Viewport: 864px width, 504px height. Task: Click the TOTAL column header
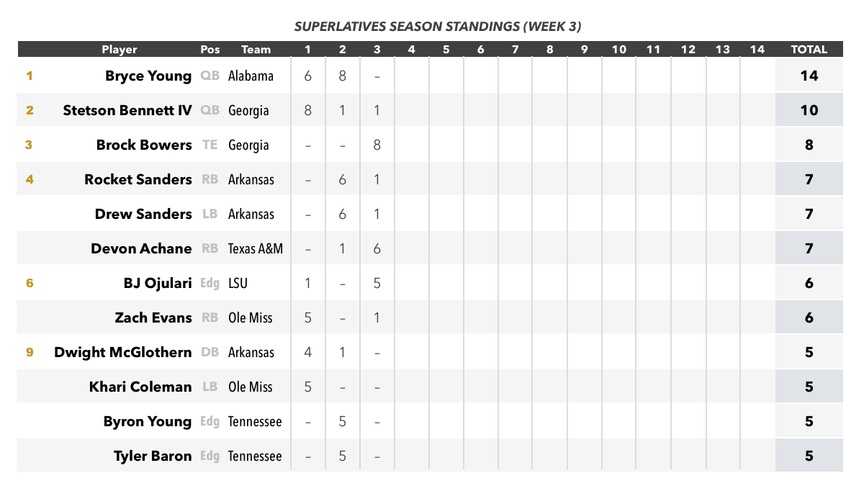809,50
